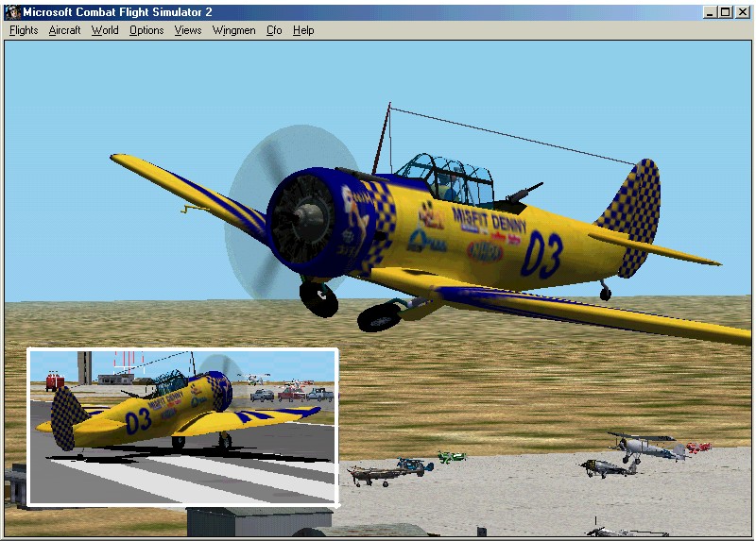This screenshot has height=541, width=756.
Task: Click the large blue 03 on the fuselage
Action: pos(542,254)
